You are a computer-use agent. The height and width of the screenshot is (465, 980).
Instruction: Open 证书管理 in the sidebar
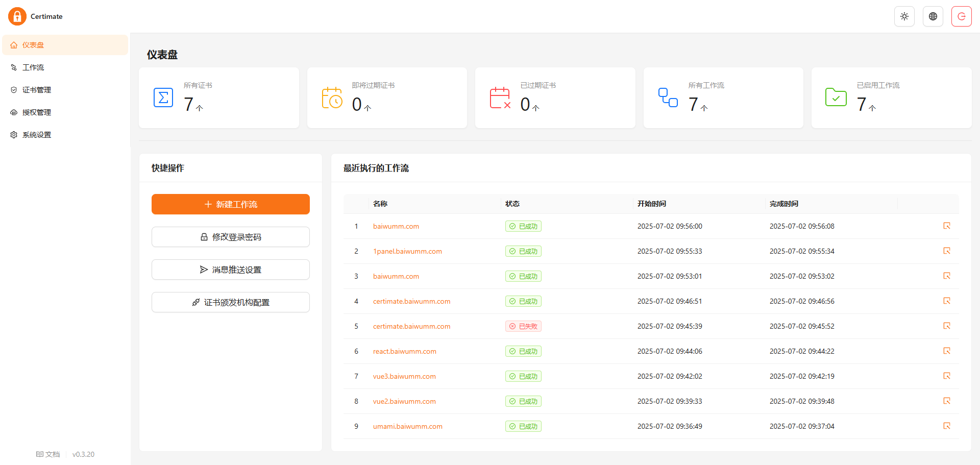(x=65, y=90)
